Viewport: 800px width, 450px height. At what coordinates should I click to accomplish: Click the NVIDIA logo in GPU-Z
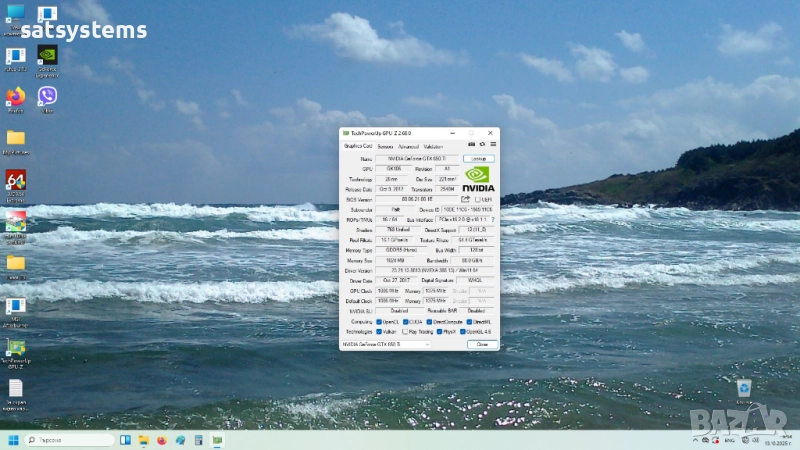click(x=478, y=179)
